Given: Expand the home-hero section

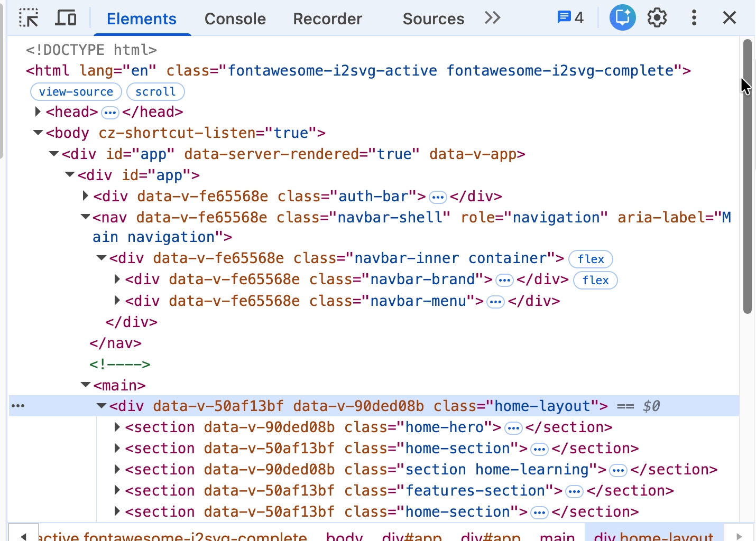Looking at the screenshot, I should point(117,427).
